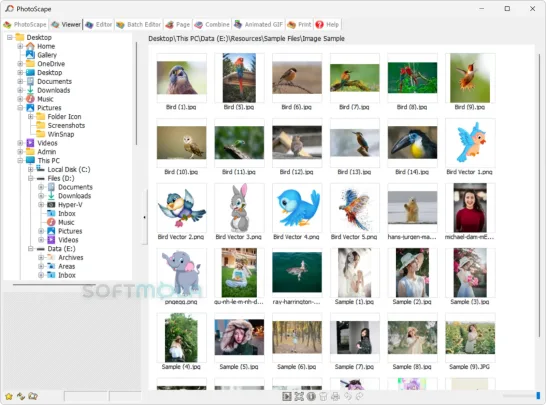Expand the Admin tree node
This screenshot has width=546, height=405.
pyautogui.click(x=20, y=152)
